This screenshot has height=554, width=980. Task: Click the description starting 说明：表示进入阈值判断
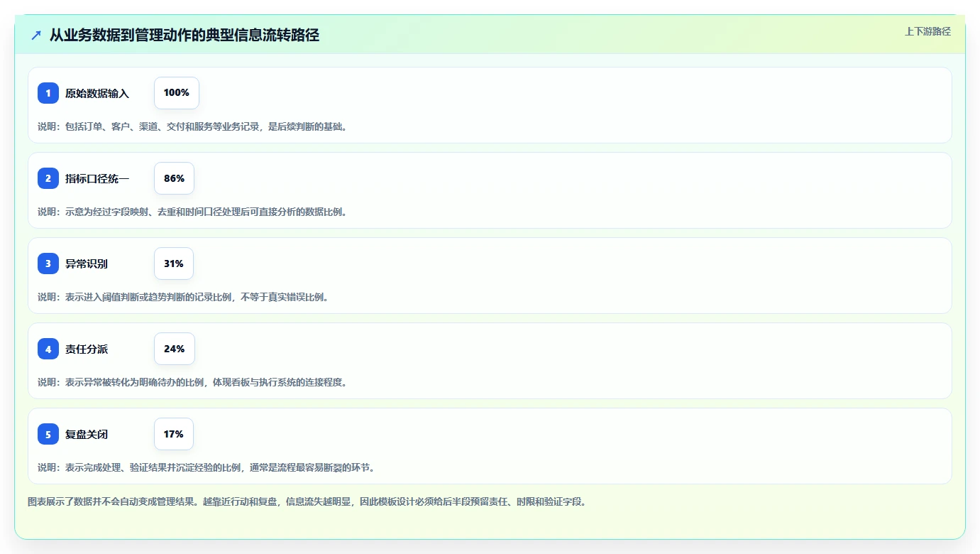tap(183, 297)
